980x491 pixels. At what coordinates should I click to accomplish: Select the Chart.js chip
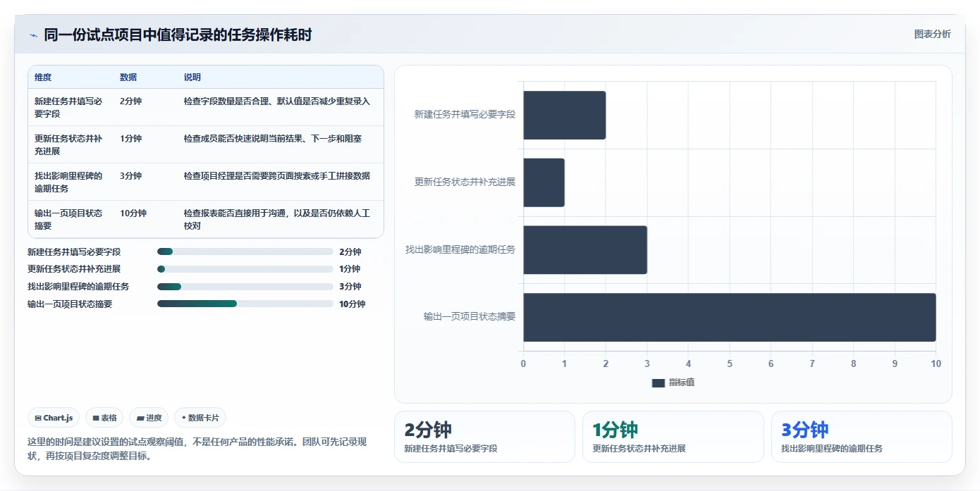click(x=54, y=418)
